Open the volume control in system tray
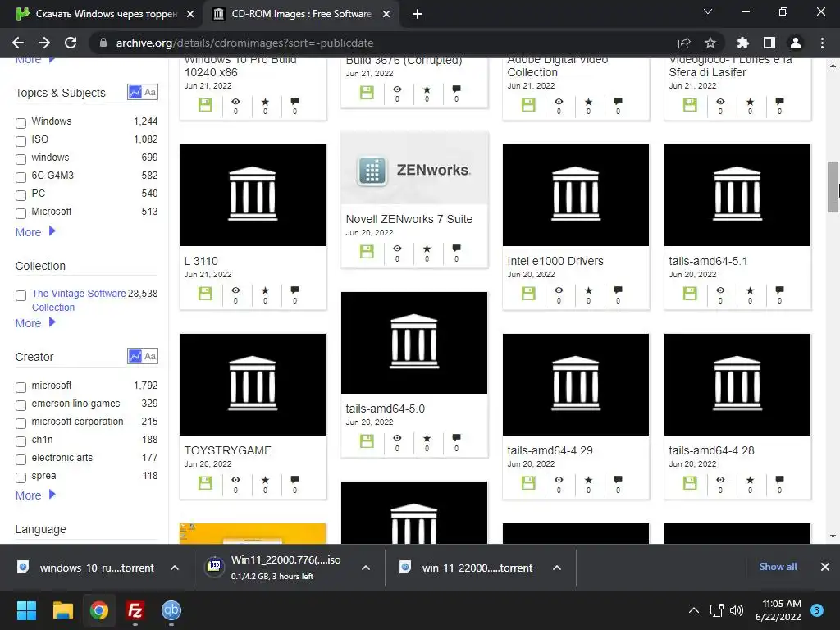 737,610
